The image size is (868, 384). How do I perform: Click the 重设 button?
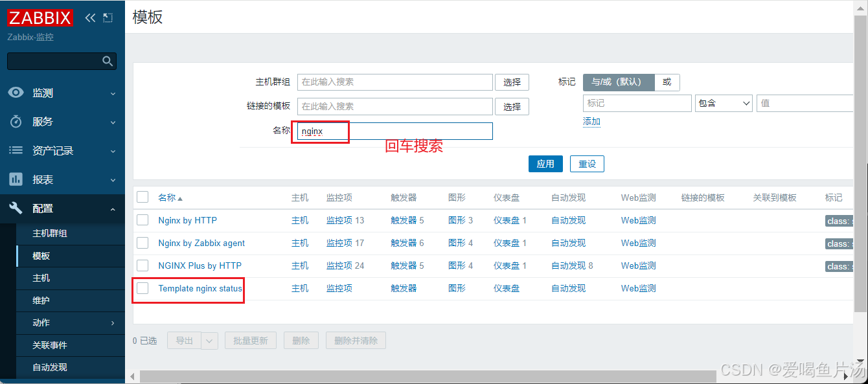coord(587,164)
